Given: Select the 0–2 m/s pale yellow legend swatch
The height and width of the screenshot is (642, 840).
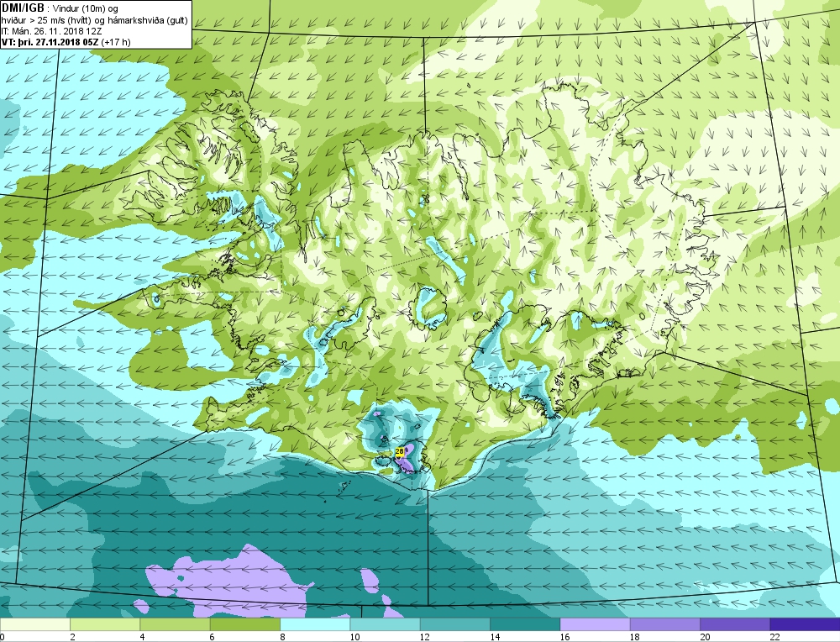Looking at the screenshot, I should 34,624.
